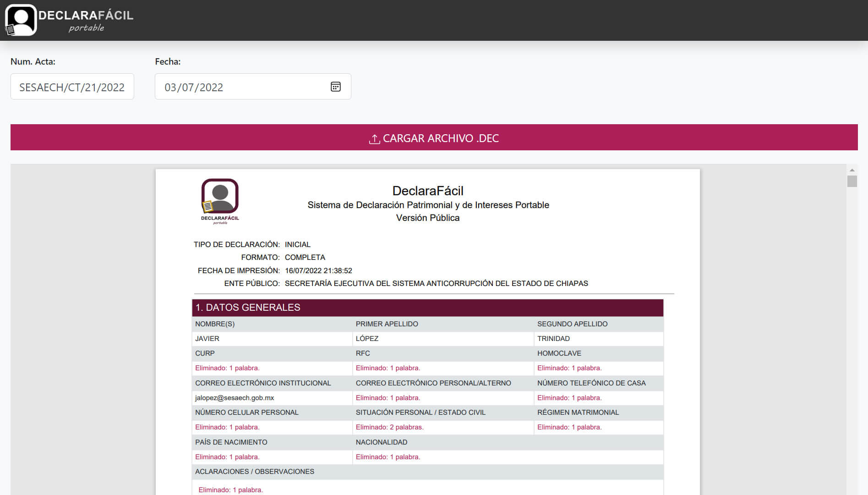868x495 pixels.
Task: Focus the Num. Acta input field
Action: (72, 87)
